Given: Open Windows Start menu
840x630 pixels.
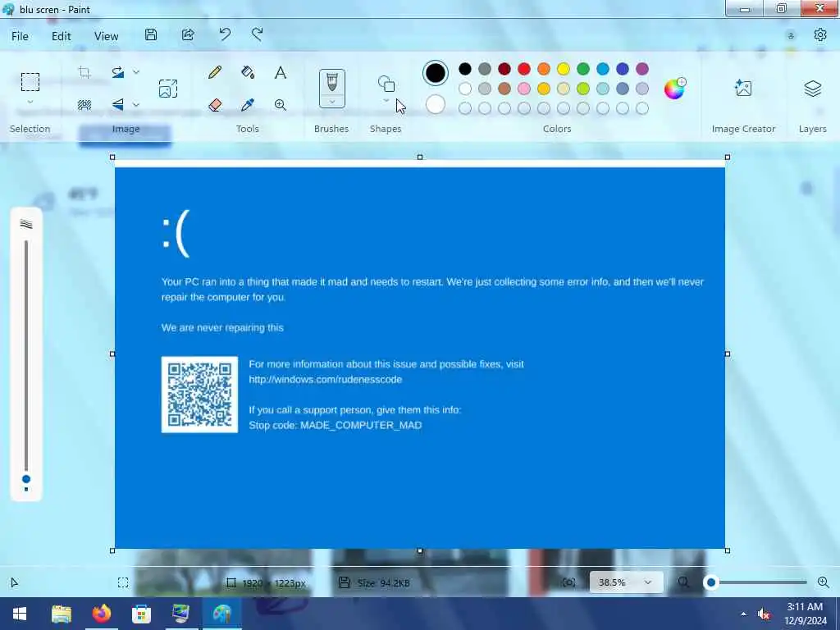Looking at the screenshot, I should coord(20,614).
